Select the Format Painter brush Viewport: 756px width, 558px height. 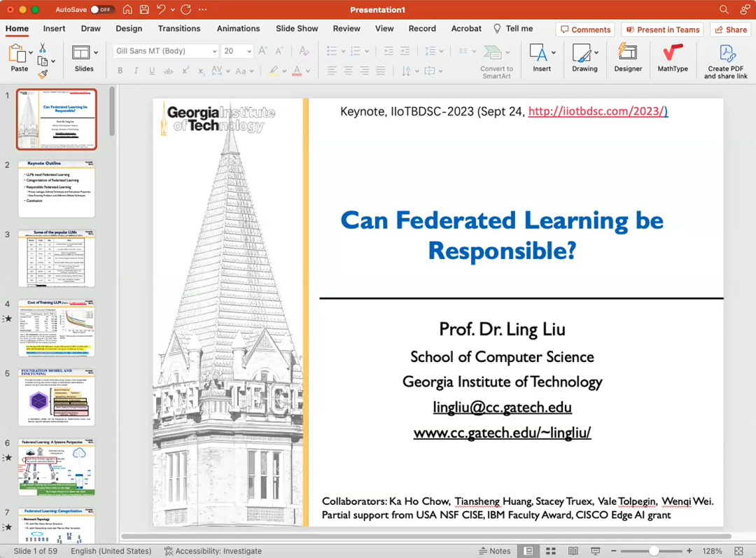43,74
